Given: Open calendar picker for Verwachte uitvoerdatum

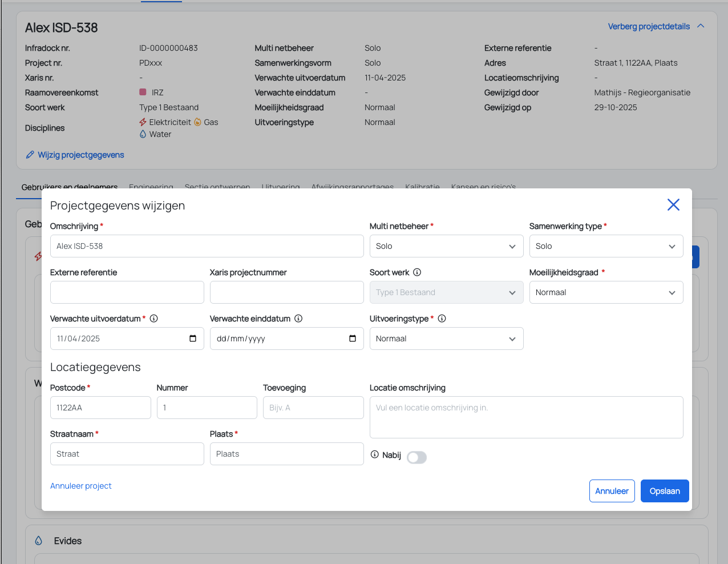Looking at the screenshot, I should [x=193, y=339].
